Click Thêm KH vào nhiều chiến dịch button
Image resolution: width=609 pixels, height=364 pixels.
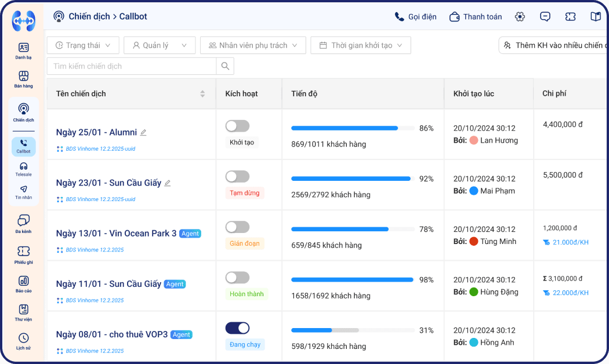tap(553, 45)
